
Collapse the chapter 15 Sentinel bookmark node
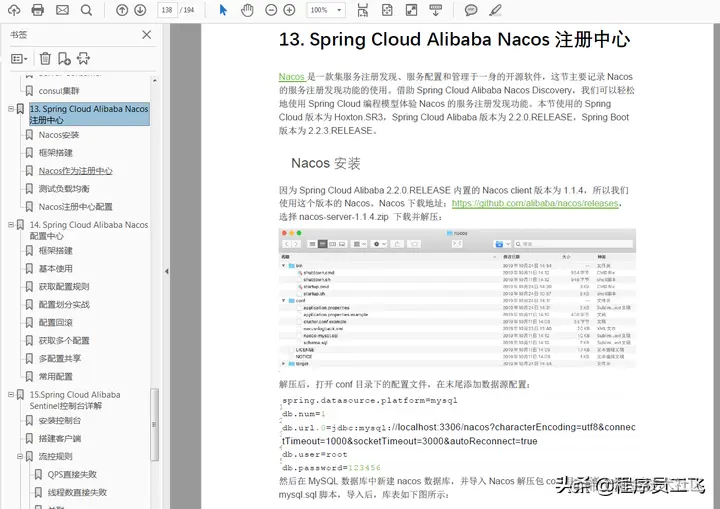tap(11, 395)
